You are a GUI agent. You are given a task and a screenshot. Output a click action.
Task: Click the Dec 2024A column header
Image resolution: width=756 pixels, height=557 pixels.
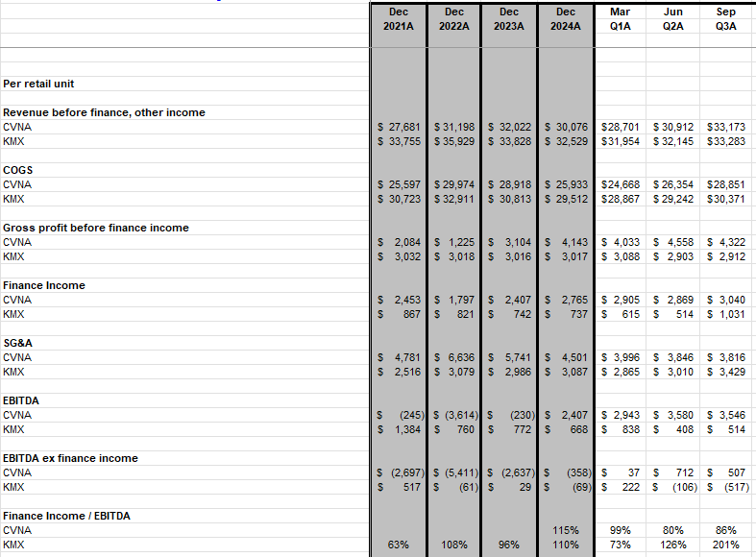pyautogui.click(x=566, y=19)
